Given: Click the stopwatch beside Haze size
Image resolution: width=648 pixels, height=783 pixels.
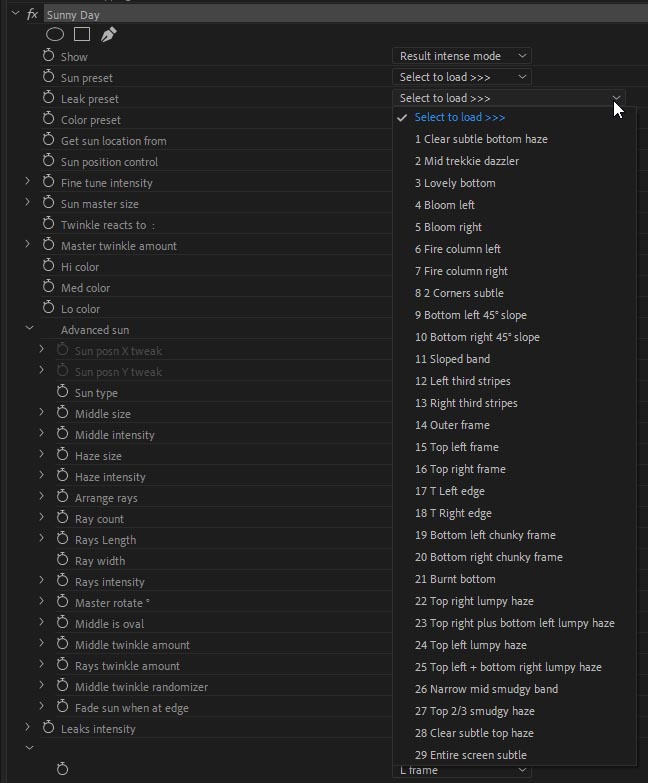Looking at the screenshot, I should tap(62, 456).
